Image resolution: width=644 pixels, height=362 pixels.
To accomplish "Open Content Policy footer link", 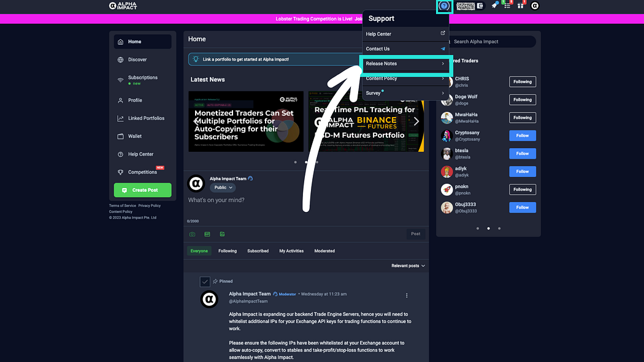I will click(121, 212).
